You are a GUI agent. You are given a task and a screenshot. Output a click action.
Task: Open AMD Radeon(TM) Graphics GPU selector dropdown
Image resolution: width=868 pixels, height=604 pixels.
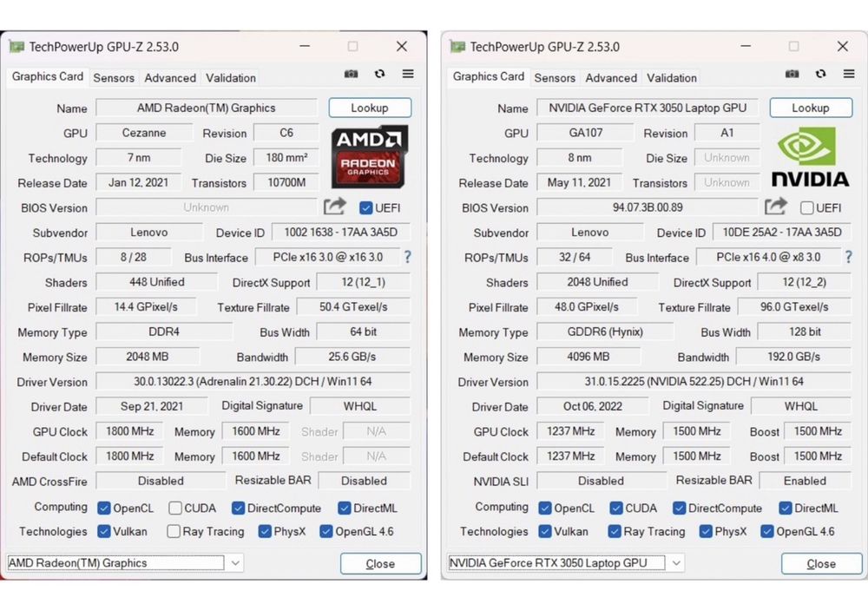235,563
